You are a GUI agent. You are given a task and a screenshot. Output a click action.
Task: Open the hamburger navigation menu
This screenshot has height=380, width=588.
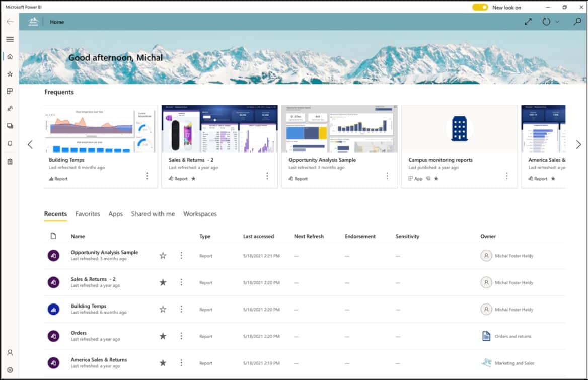(x=10, y=39)
